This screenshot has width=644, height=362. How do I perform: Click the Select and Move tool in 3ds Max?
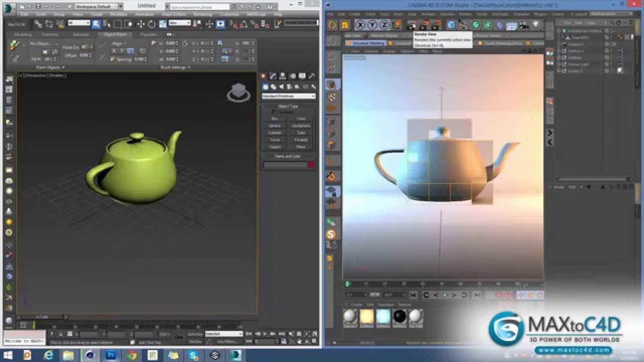(x=141, y=24)
